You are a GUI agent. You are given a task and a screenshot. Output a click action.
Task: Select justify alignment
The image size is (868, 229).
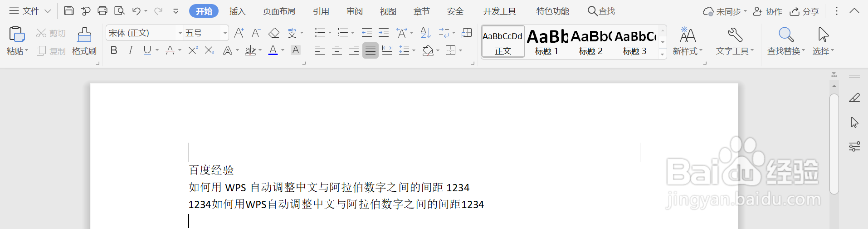(x=371, y=50)
